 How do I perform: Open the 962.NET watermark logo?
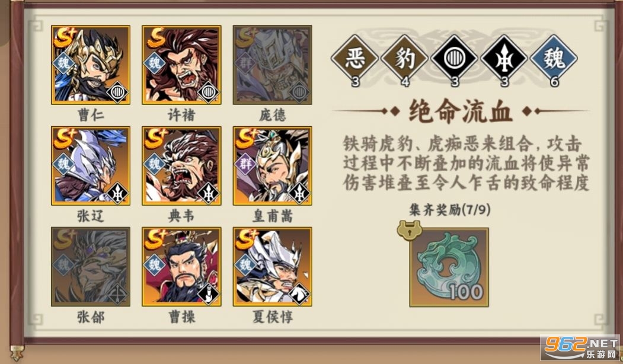coord(582,348)
